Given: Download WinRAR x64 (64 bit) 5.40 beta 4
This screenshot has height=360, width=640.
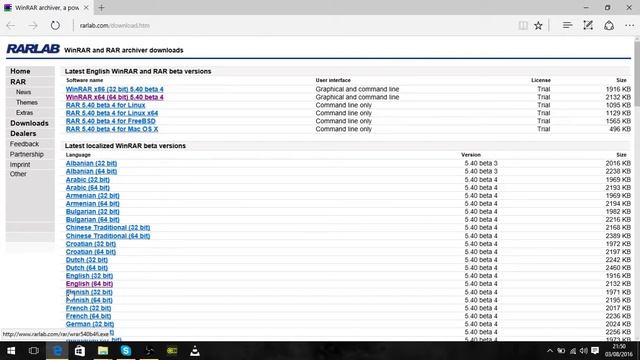Looking at the screenshot, I should (x=114, y=97).
